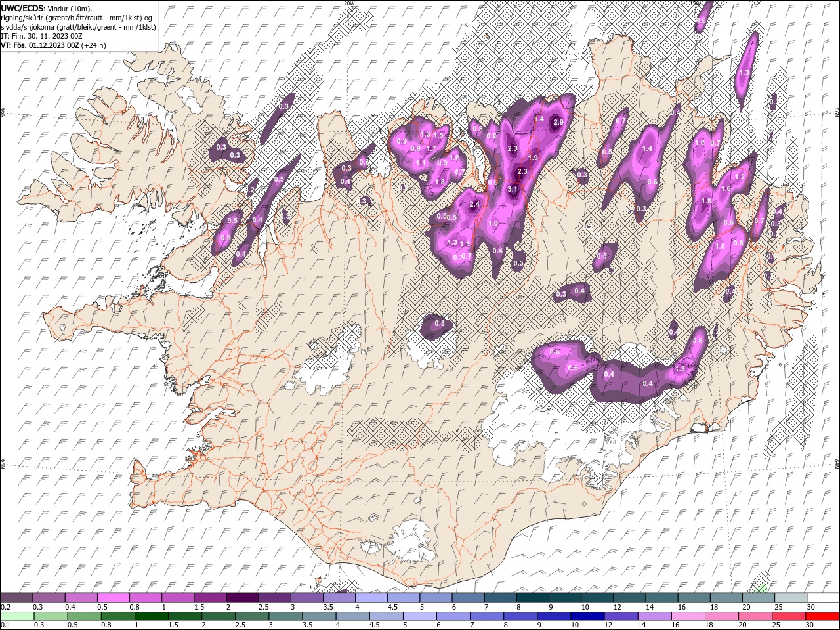Click the bright red 30 rain legend swatch

(x=822, y=616)
